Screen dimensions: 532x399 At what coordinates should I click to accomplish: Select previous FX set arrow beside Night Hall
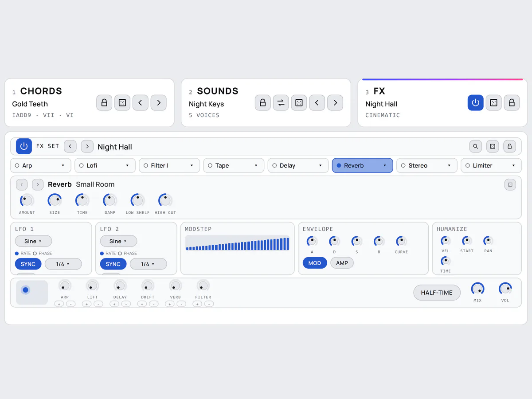click(70, 146)
